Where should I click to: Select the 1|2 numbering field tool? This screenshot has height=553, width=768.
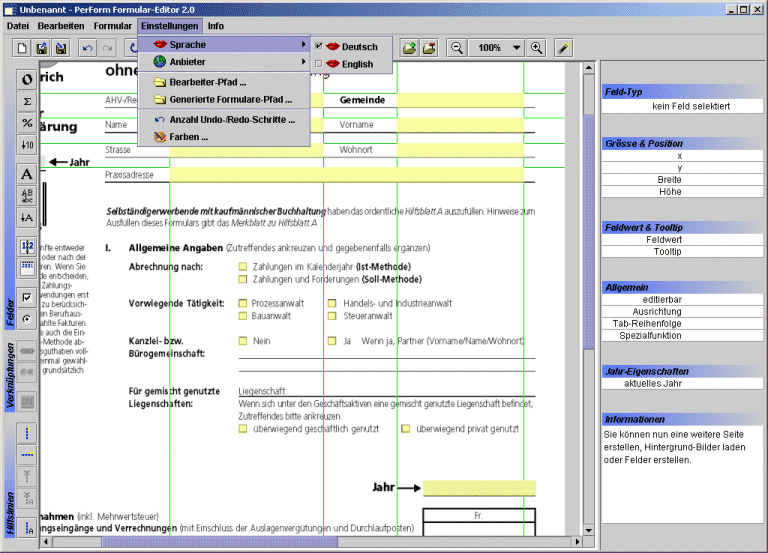click(x=27, y=246)
